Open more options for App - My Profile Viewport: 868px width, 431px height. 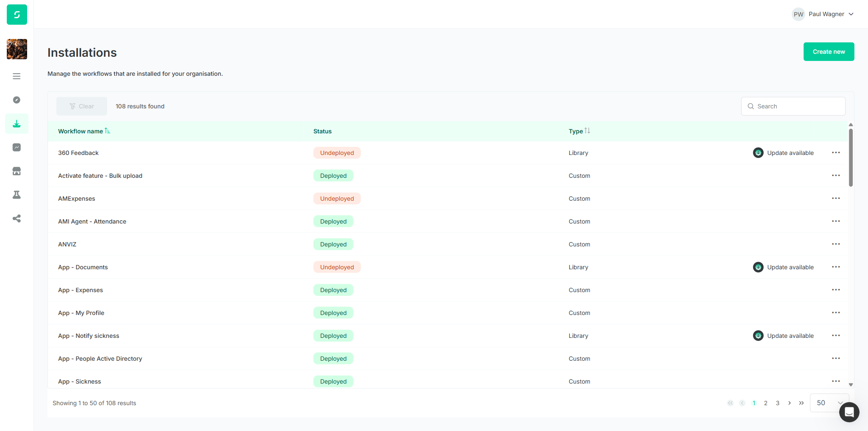[836, 313]
